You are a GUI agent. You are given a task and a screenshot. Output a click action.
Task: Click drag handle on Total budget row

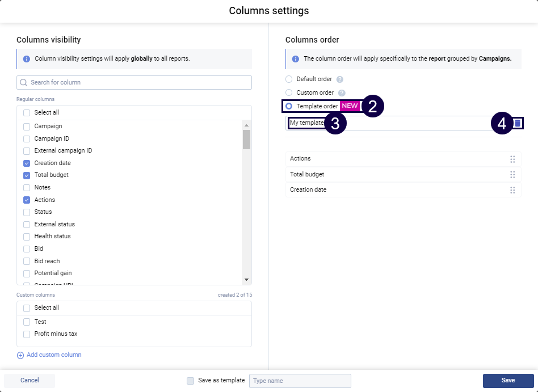coord(512,175)
